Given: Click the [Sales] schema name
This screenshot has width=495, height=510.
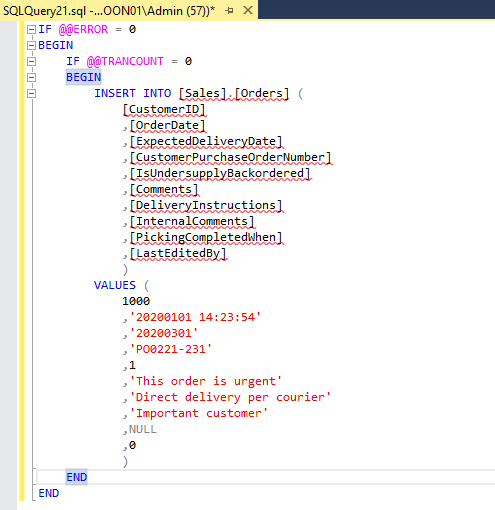Looking at the screenshot, I should pos(202,93).
